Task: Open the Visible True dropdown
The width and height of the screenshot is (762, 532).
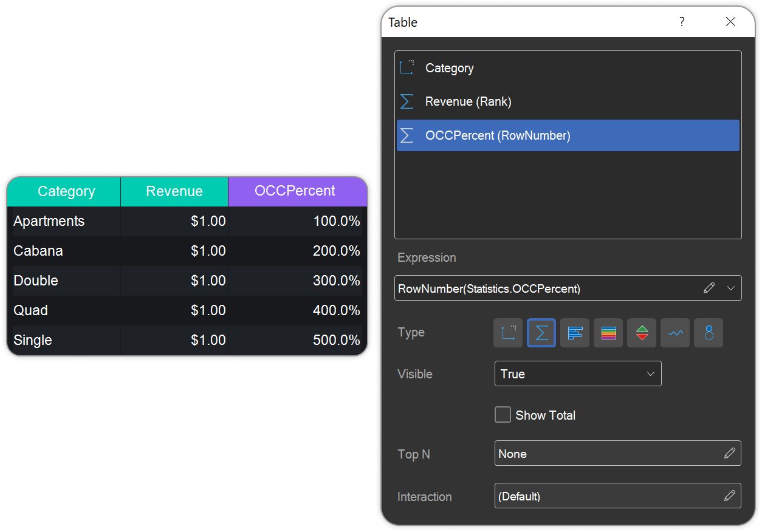Action: 578,373
